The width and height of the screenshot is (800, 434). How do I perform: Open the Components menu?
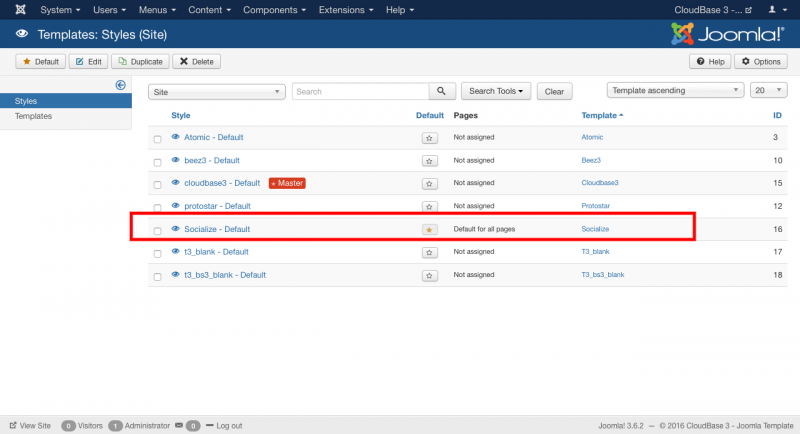tap(274, 10)
